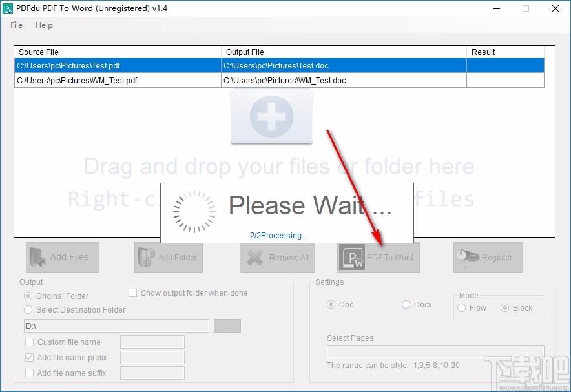Image resolution: width=571 pixels, height=392 pixels.
Task: Click the Add Files button label
Action: pos(69,257)
